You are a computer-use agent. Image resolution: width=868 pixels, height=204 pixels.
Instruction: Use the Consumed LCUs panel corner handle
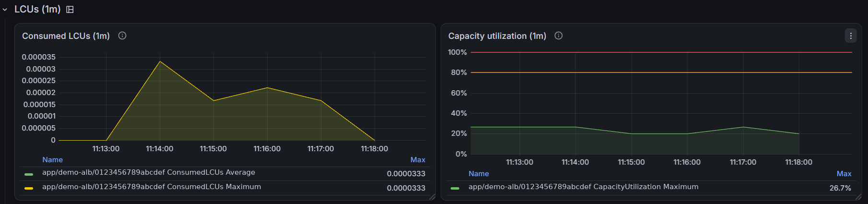(x=432, y=197)
